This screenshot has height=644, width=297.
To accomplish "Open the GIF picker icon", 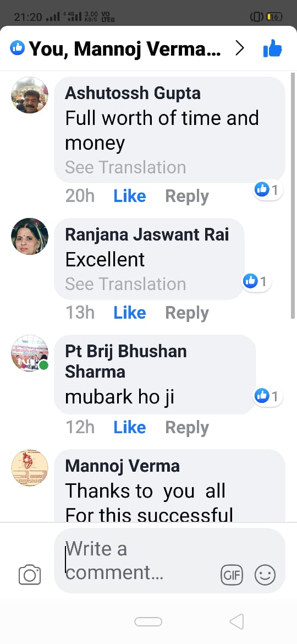I will 232,575.
